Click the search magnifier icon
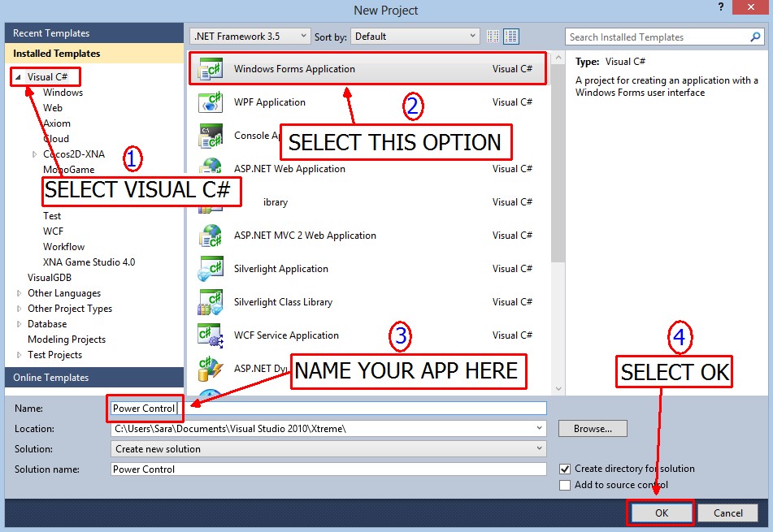Viewport: 773px width, 532px height. 755,37
